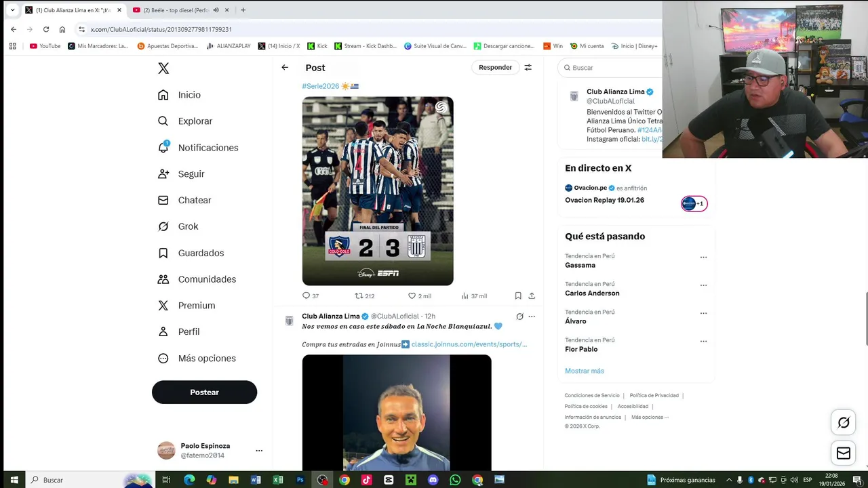Screen dimensions: 868x488
Task: Click the Grok icon on the 12h reply
Action: pyautogui.click(x=519, y=317)
